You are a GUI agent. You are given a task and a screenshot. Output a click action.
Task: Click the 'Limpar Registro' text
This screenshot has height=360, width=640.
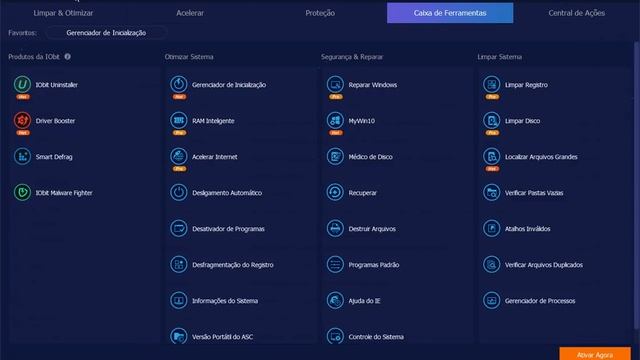click(x=526, y=85)
